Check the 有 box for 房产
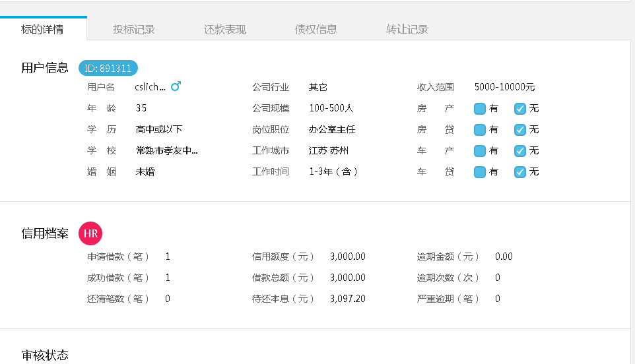Viewport: 635px width, 364px height. [x=480, y=109]
